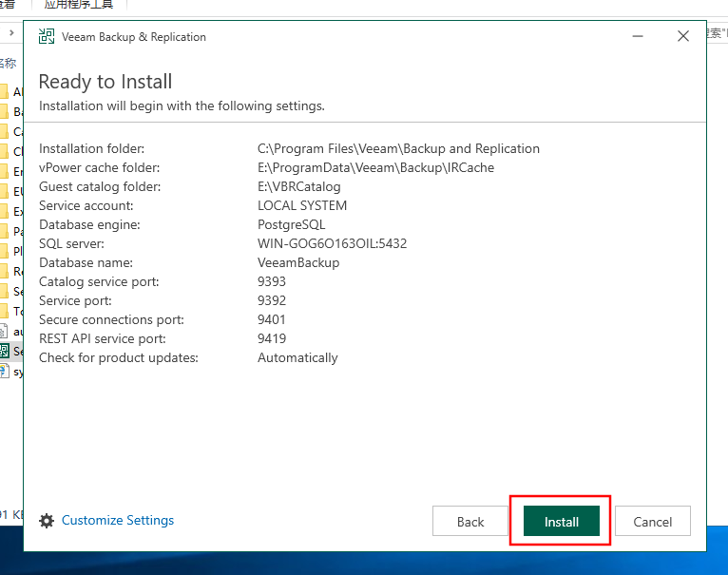
Task: Click the Veeam Backup & Replication title text
Action: pos(134,37)
